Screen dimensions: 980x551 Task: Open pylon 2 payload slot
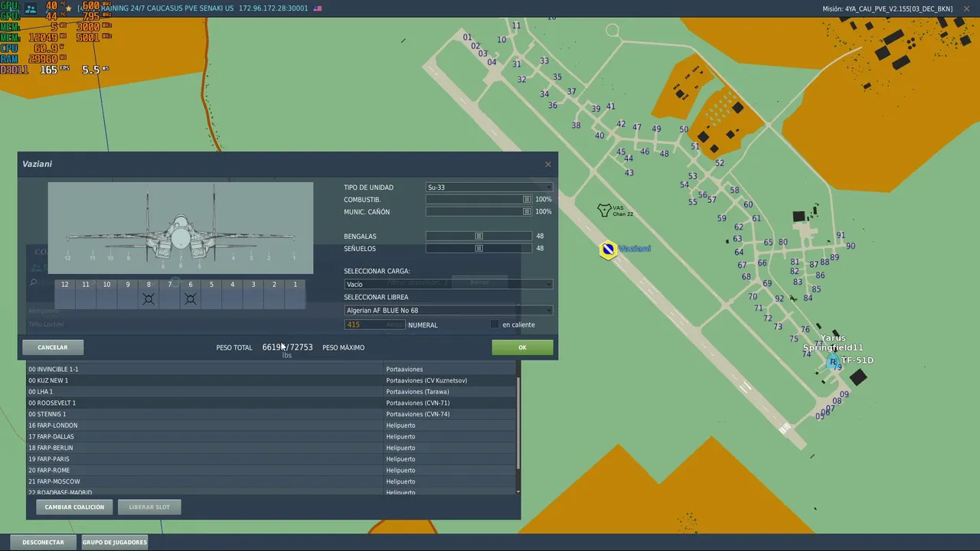point(274,294)
